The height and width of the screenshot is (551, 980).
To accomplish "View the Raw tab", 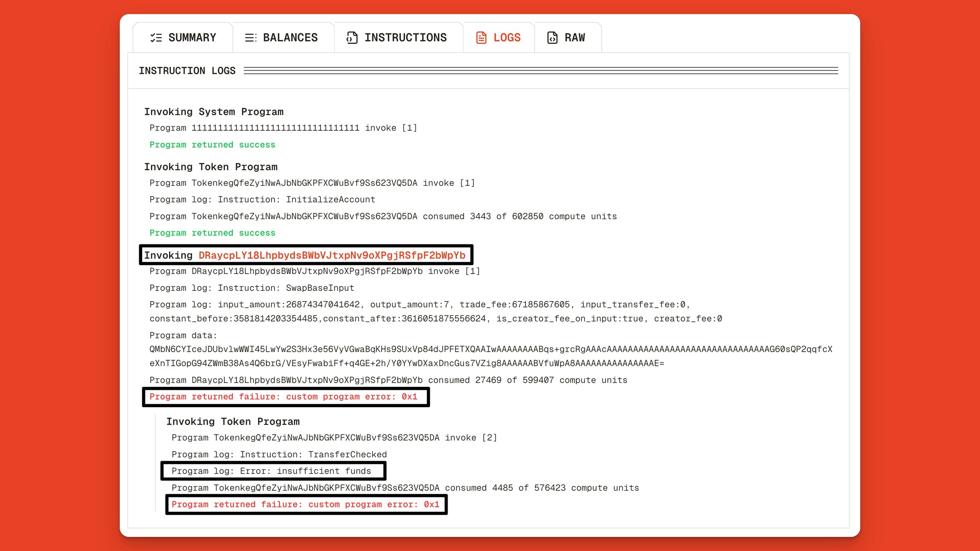I will click(575, 37).
